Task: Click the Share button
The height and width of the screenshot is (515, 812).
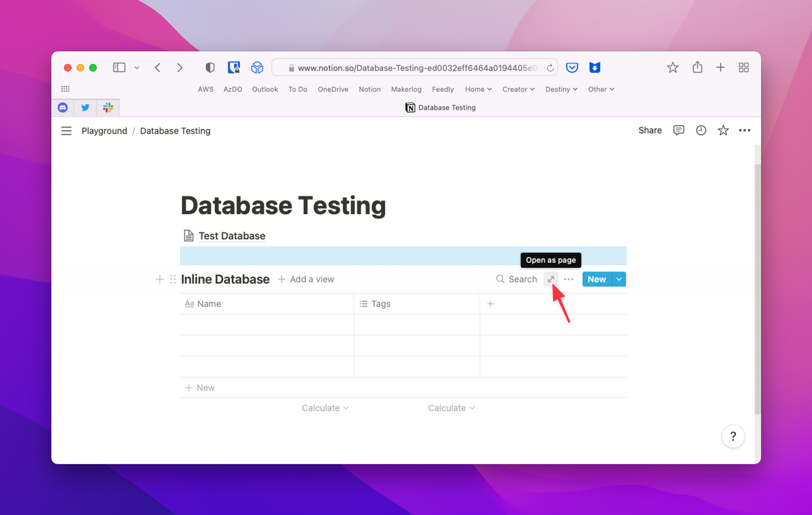Action: 650,130
